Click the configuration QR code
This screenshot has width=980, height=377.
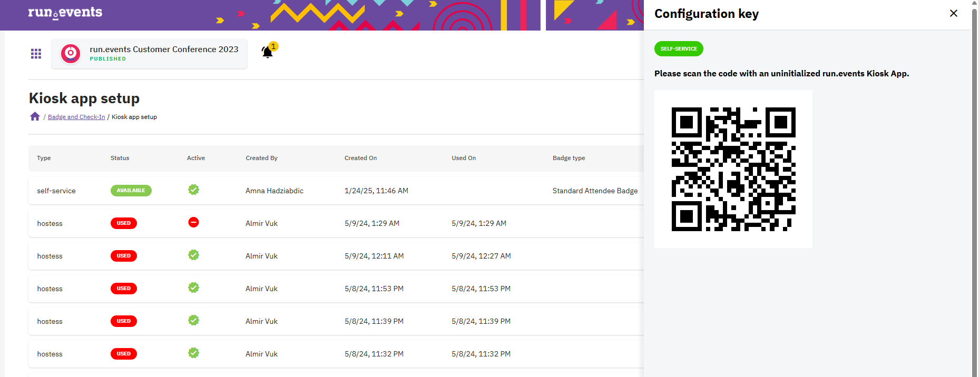(733, 169)
